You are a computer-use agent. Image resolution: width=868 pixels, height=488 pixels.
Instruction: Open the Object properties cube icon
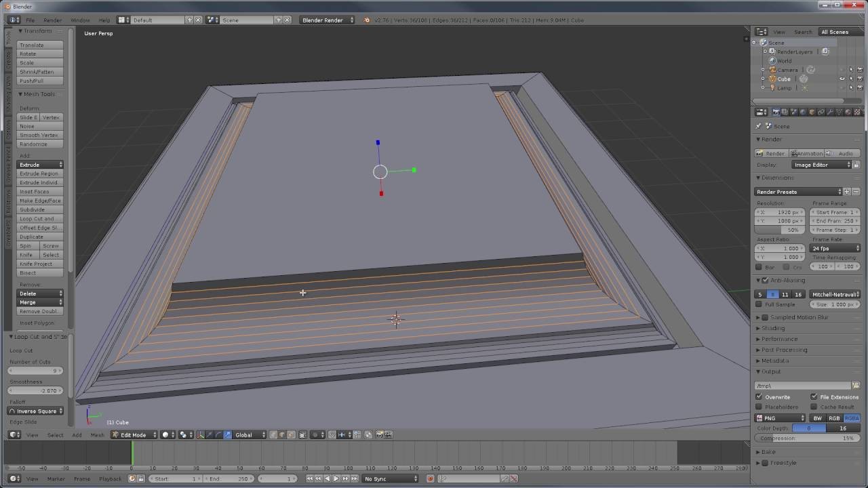point(812,112)
